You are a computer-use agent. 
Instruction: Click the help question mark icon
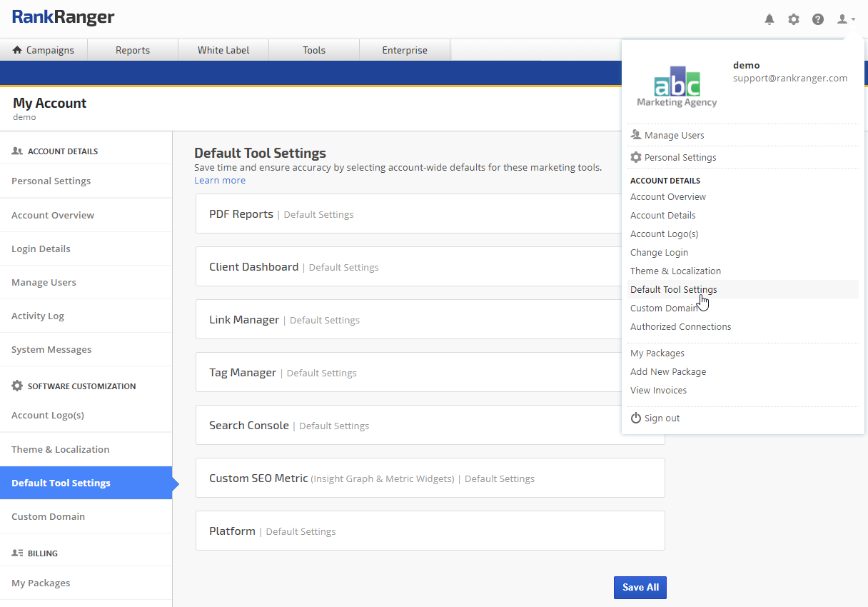[x=818, y=19]
